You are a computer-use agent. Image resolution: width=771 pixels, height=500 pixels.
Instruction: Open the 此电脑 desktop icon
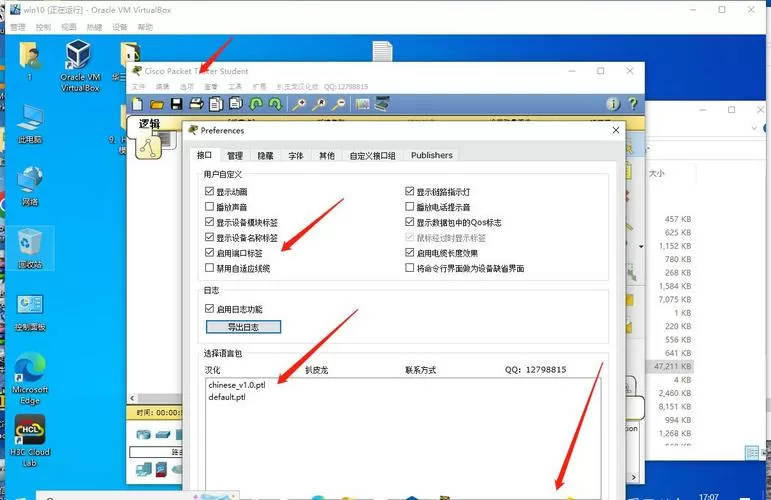(x=30, y=124)
